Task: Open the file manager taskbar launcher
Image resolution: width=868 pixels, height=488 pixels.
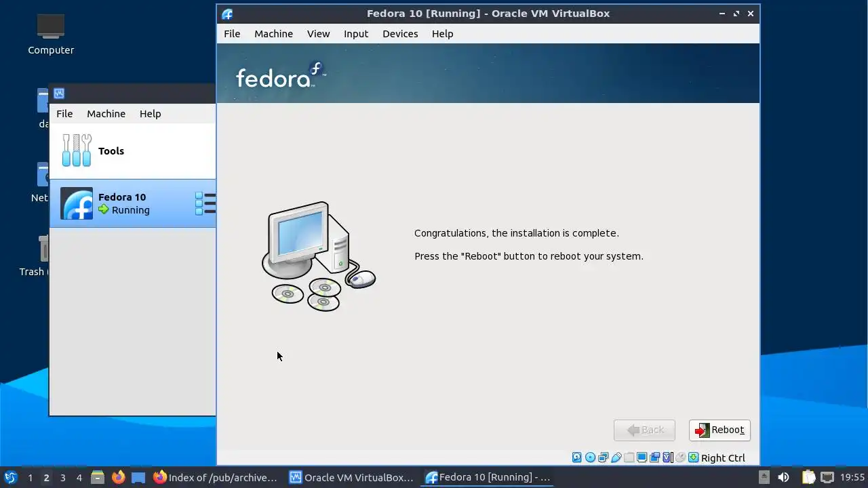Action: (x=98, y=477)
